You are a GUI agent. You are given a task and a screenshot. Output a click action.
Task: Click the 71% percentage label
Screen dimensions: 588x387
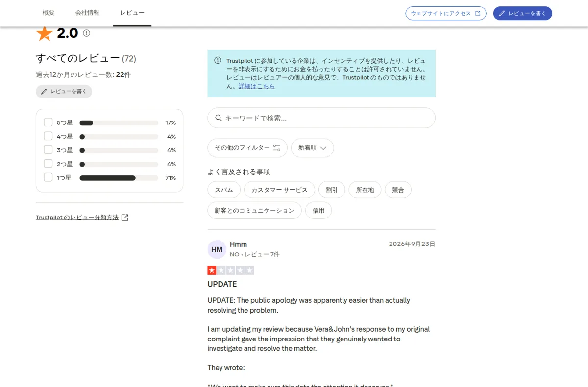[x=171, y=178]
